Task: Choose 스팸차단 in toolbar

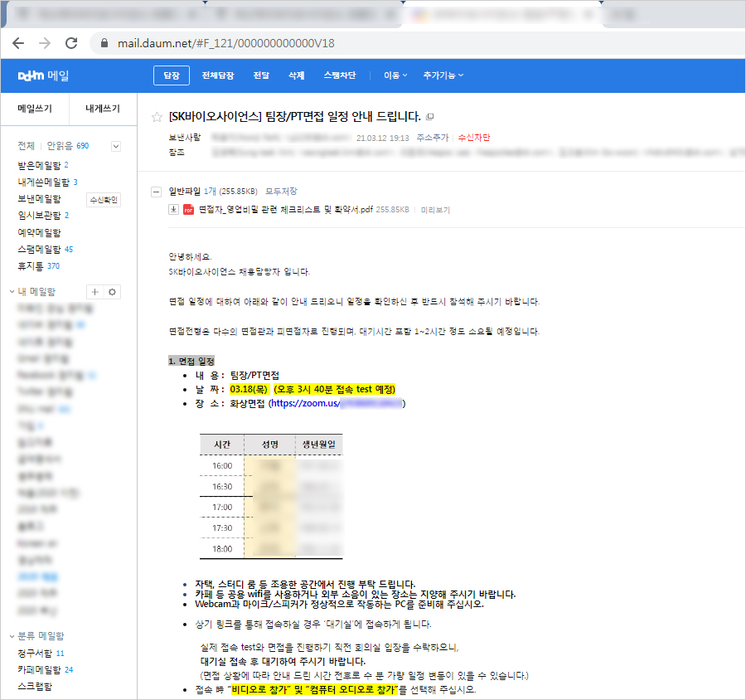Action: click(x=340, y=75)
